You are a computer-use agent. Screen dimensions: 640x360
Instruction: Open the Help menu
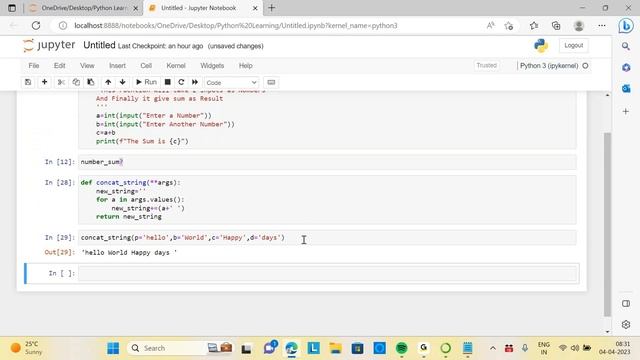[x=246, y=66]
